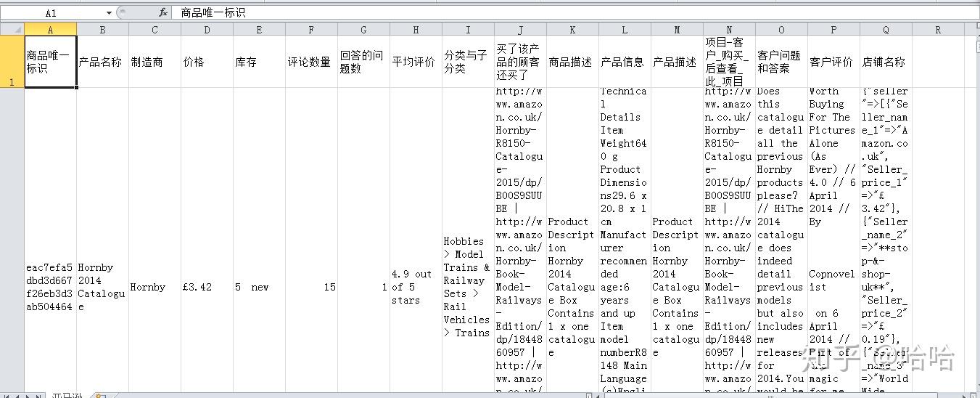The width and height of the screenshot is (980, 398).
Task: Click the 回答的问题数 header cell
Action: [x=363, y=62]
